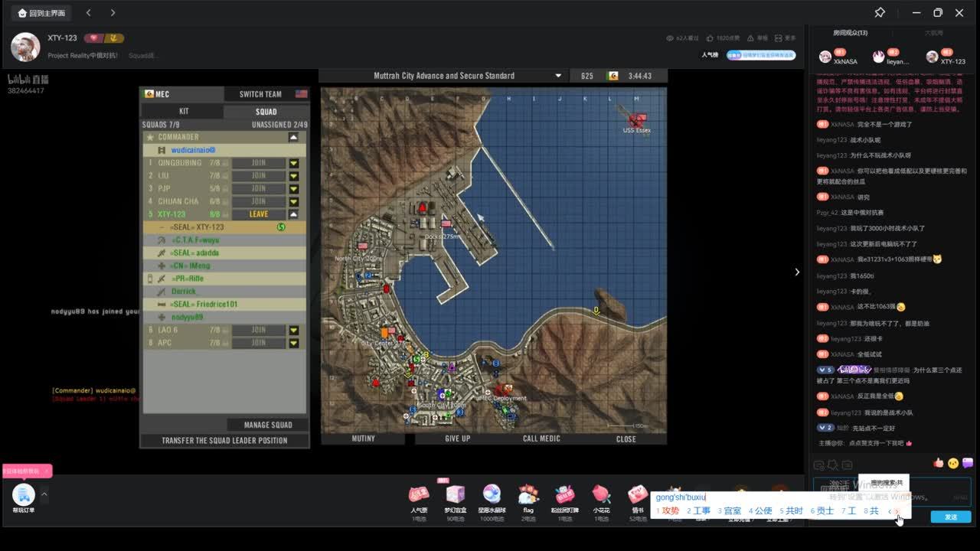The height and width of the screenshot is (551, 980).
Task: Switch to the 房间观众(13) tab
Action: coord(850,33)
